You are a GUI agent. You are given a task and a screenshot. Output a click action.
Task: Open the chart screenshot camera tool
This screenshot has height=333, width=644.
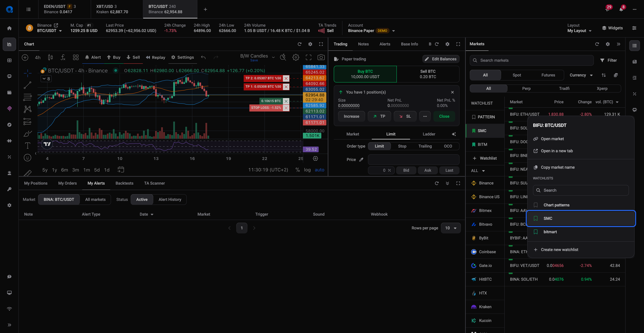pos(321,58)
